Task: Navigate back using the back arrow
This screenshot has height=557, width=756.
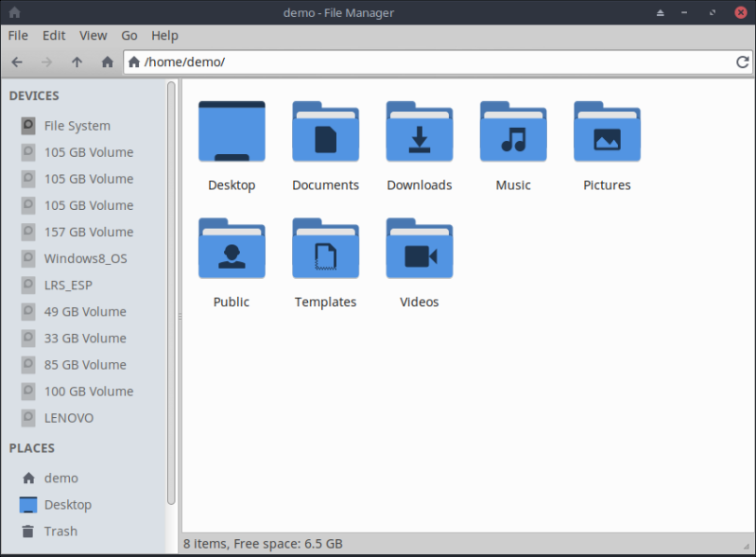Action: pos(16,61)
